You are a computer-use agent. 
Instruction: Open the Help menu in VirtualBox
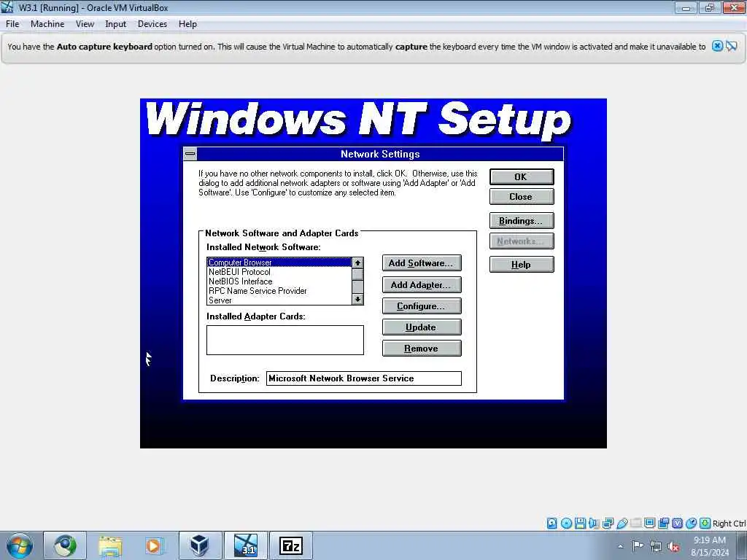coord(187,24)
